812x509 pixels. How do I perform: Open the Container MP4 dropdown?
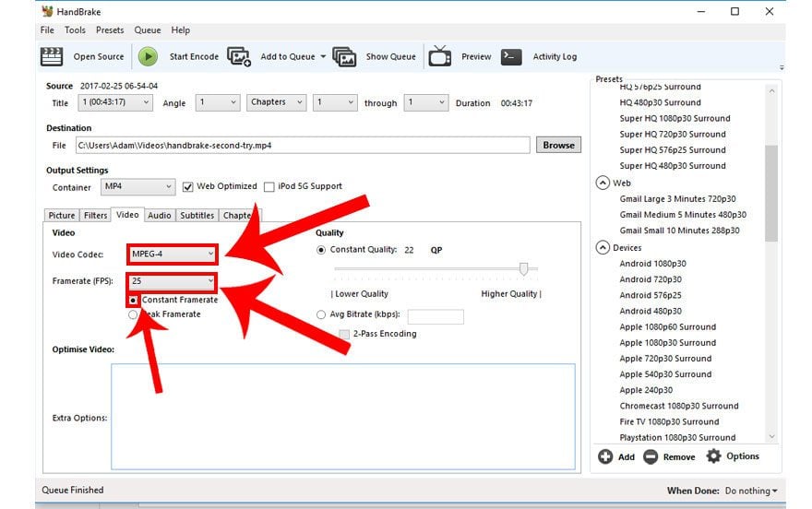click(137, 187)
